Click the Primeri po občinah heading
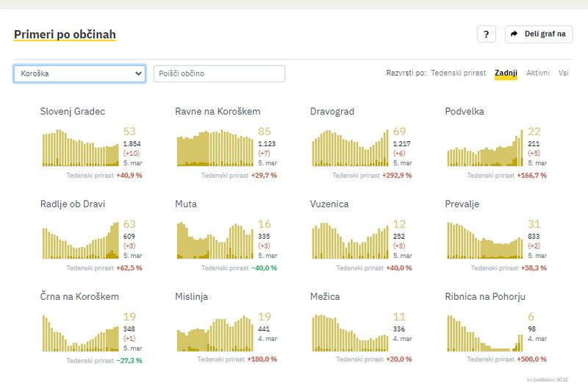Viewport: 588px width, 391px height. pyautogui.click(x=65, y=34)
